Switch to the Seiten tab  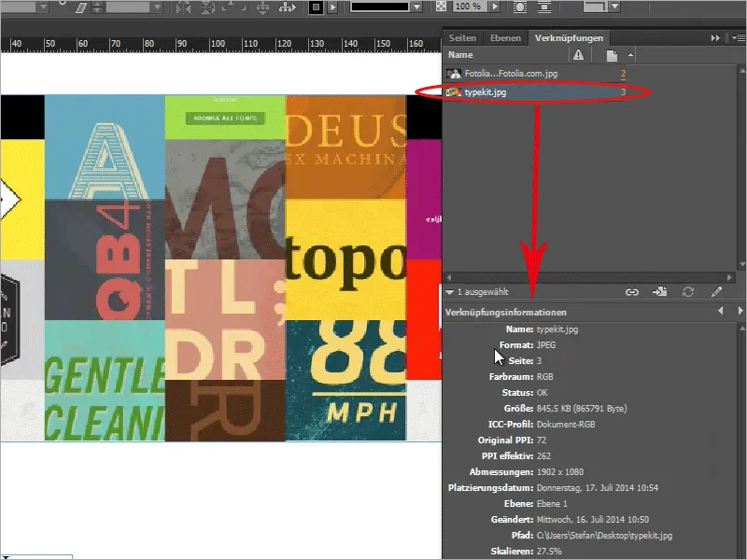click(462, 37)
